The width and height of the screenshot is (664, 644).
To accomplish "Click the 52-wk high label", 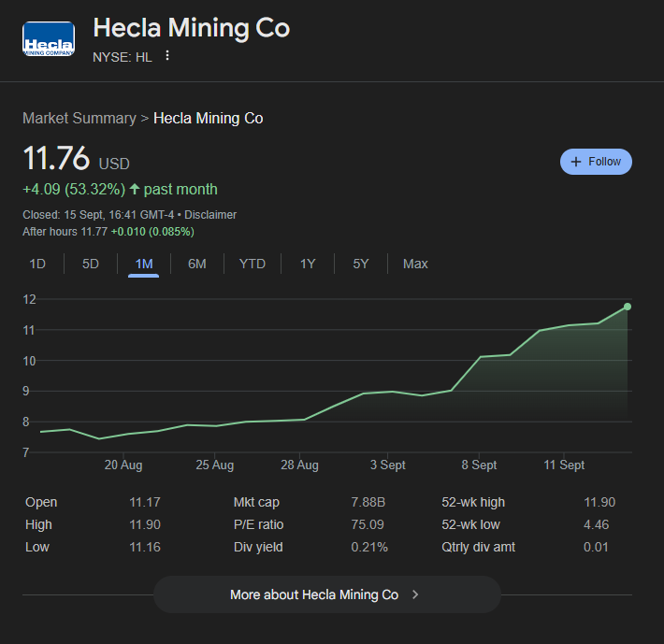I will click(473, 502).
